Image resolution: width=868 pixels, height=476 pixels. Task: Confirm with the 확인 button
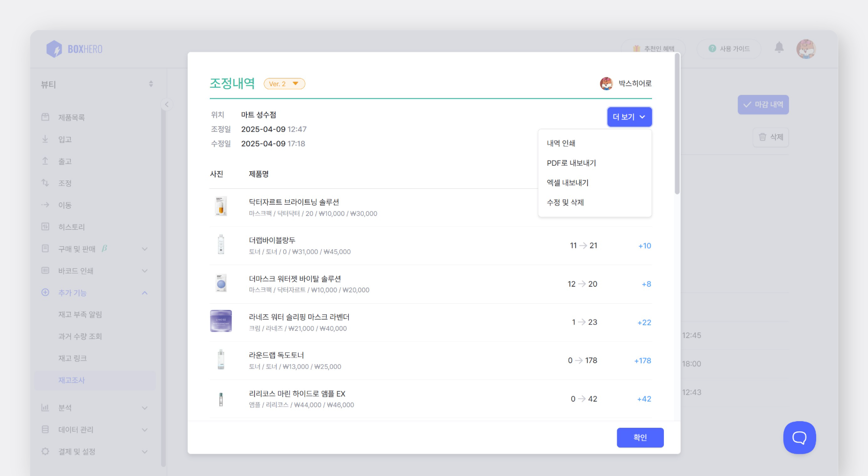640,438
